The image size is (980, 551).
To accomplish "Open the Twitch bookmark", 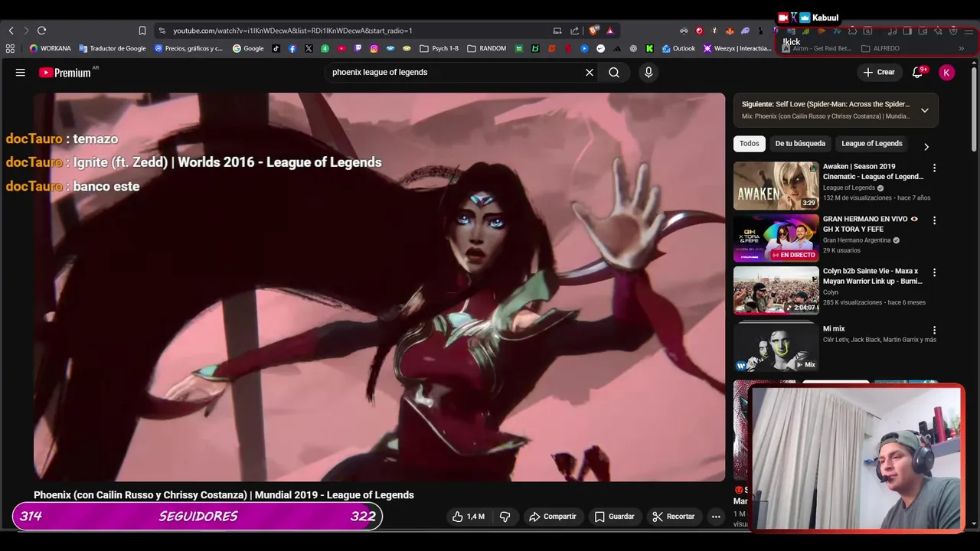I will coord(358,48).
